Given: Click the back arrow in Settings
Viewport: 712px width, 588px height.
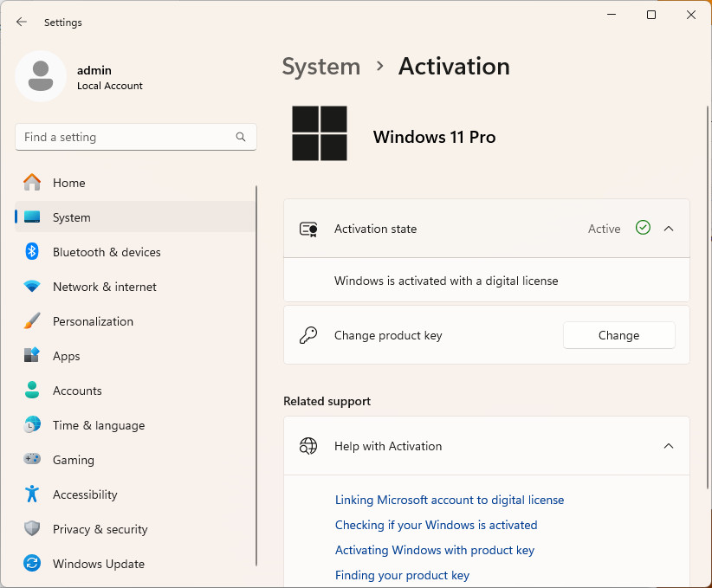Looking at the screenshot, I should [x=22, y=22].
